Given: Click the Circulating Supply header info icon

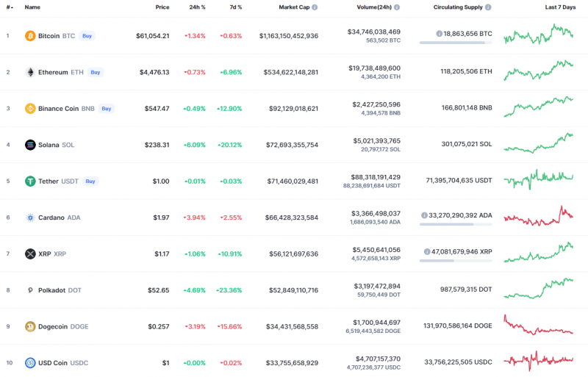Looking at the screenshot, I should 488,7.
